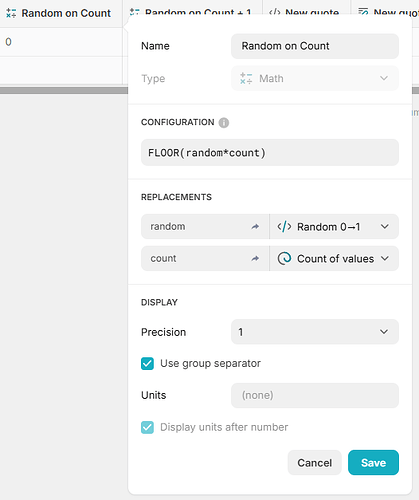Open the Precision dropdown
Viewport: 419px width, 500px height.
point(315,332)
